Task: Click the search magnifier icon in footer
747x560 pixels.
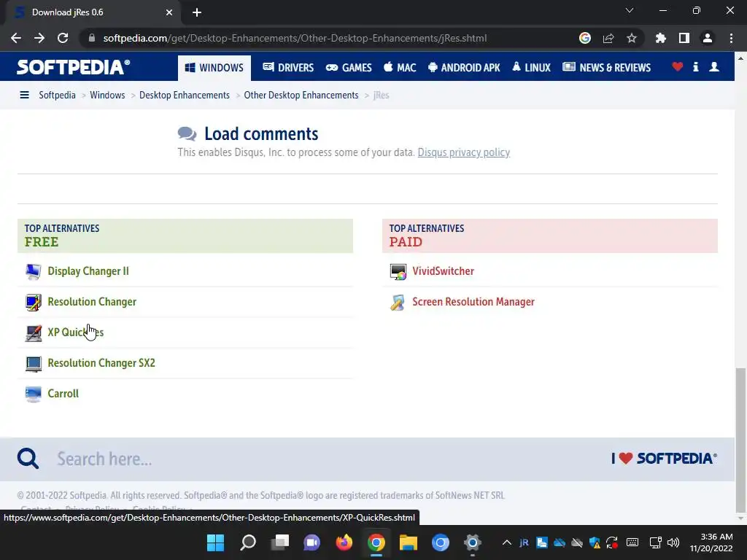Action: 28,459
